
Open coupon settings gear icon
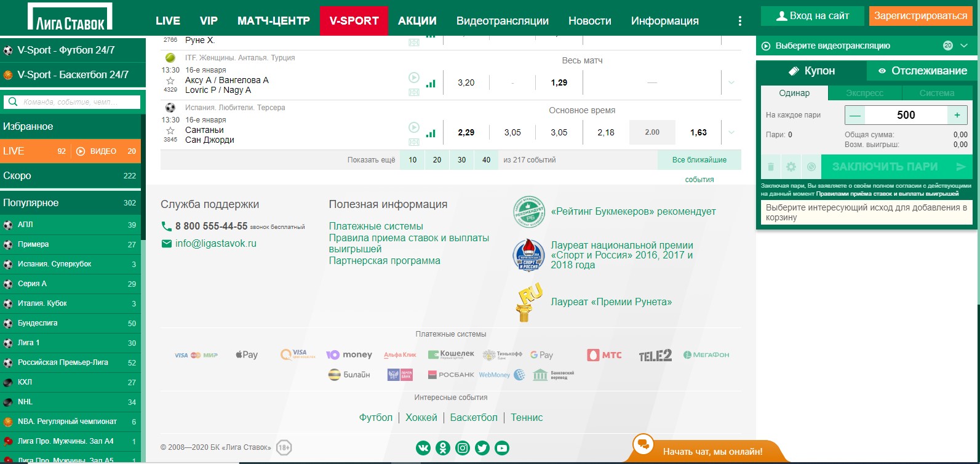791,167
